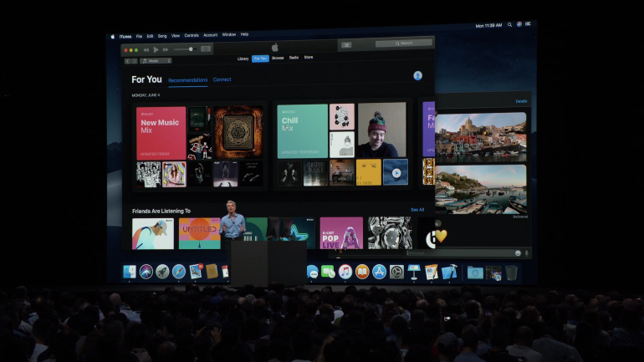Open Safari from the Dock
This screenshot has width=644, height=362.
pyautogui.click(x=179, y=272)
